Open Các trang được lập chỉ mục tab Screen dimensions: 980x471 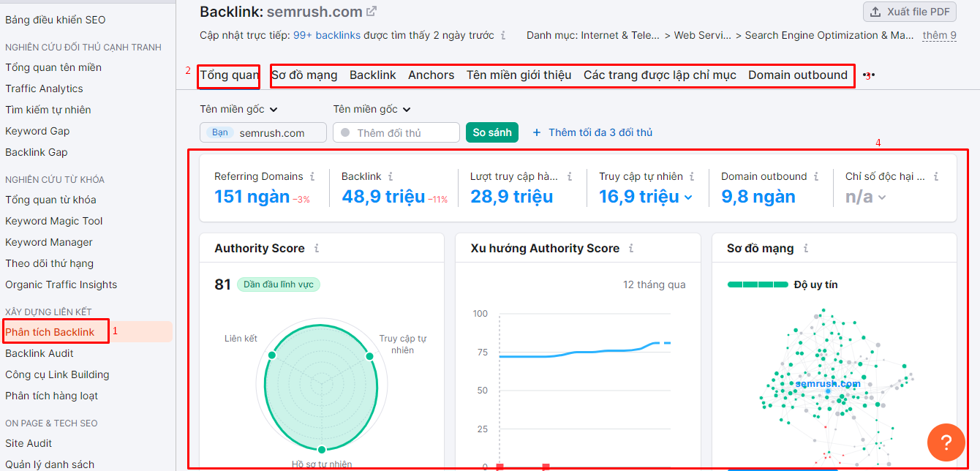[660, 75]
